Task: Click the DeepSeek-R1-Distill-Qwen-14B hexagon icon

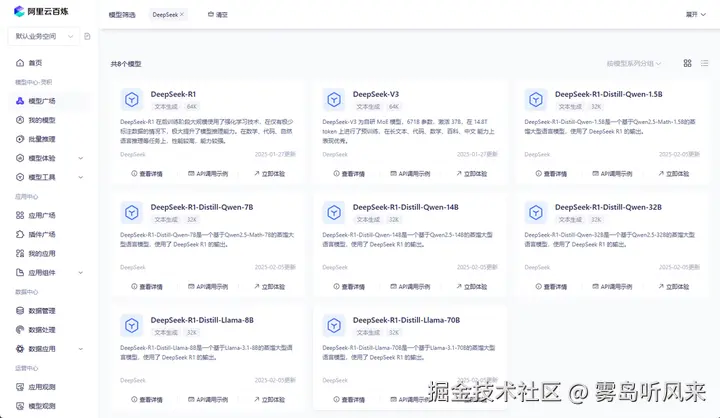Action: [334, 212]
